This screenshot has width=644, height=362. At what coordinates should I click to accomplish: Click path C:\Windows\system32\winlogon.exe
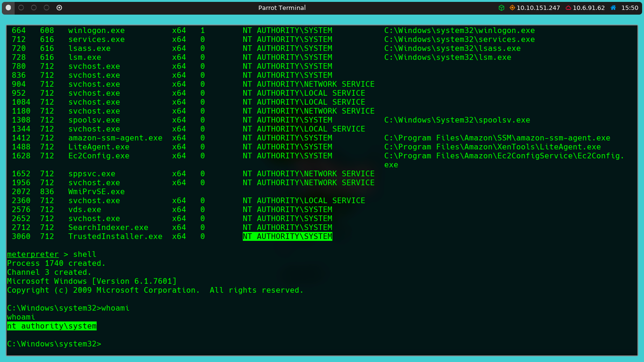click(460, 31)
